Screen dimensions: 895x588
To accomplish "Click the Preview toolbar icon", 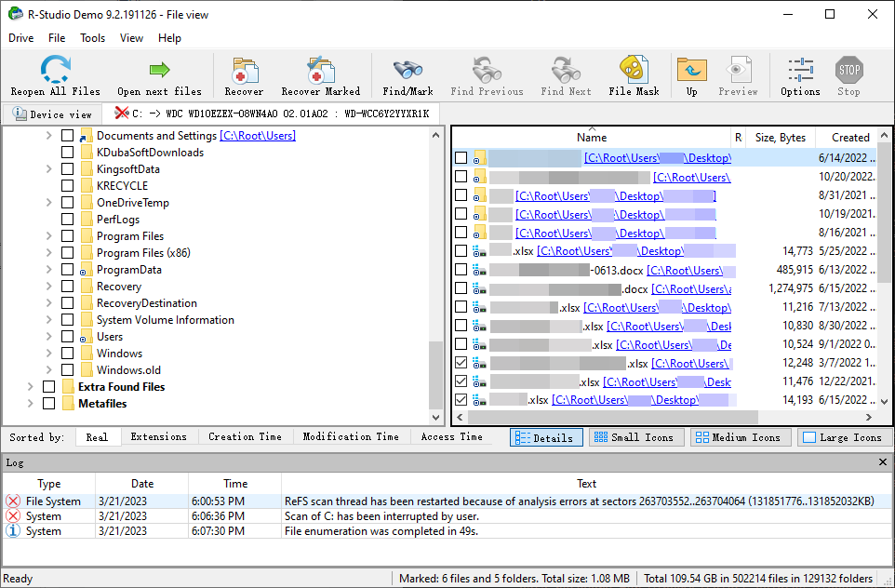I will [x=738, y=70].
